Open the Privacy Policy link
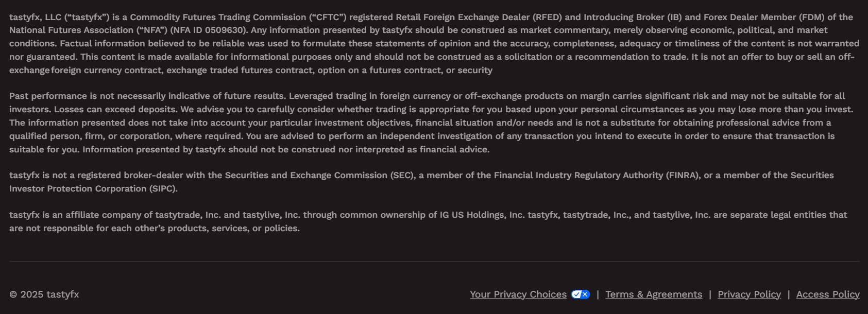 coord(750,294)
